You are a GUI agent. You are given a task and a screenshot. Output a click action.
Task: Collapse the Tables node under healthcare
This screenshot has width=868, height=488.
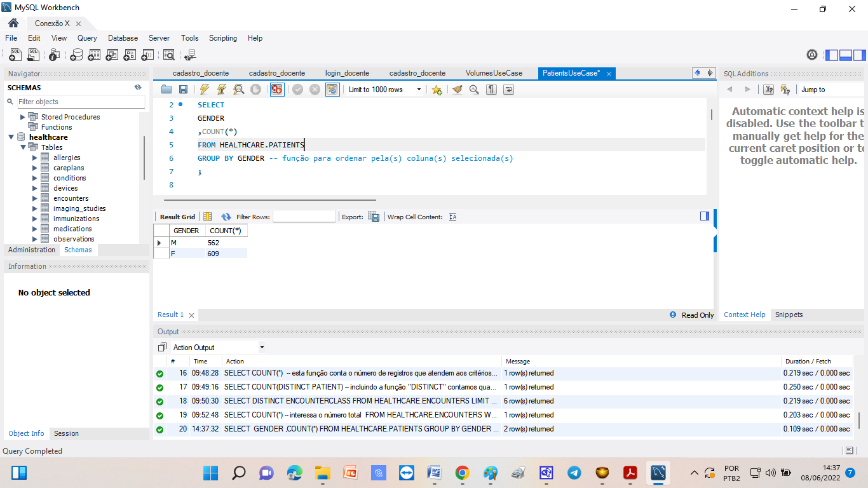coord(23,147)
